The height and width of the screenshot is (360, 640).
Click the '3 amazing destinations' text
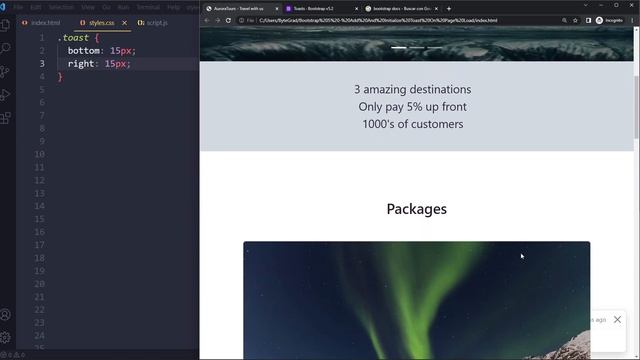click(x=413, y=89)
